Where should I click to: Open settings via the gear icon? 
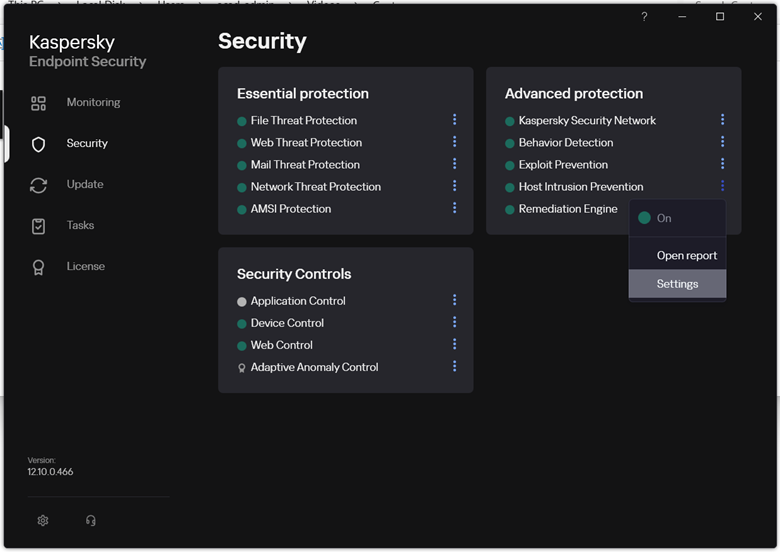(43, 520)
